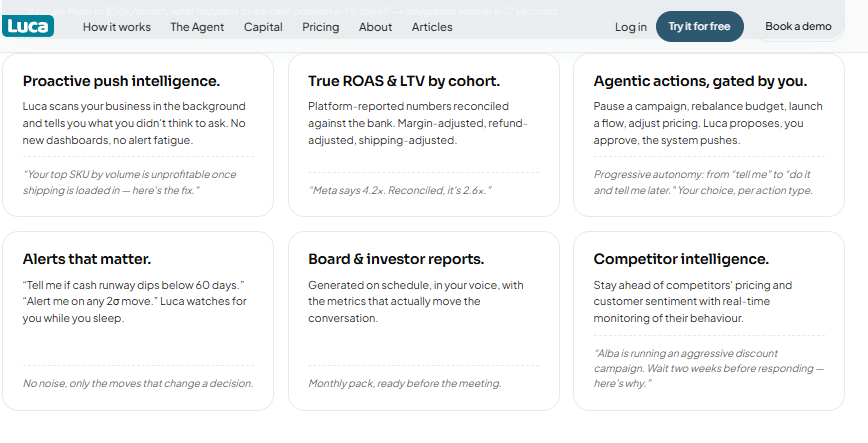Screen dimensions: 868x443
Task: Click the 'Progressive autonomy' italic note
Action: [x=703, y=182]
